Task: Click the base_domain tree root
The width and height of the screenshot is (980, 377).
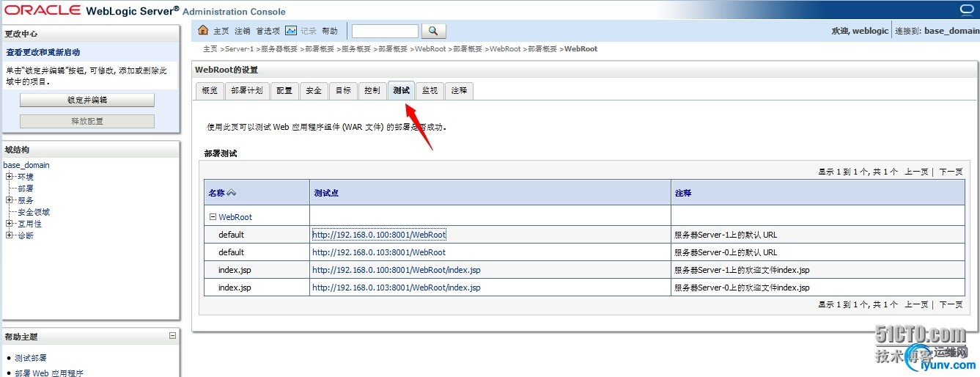Action: [26, 165]
